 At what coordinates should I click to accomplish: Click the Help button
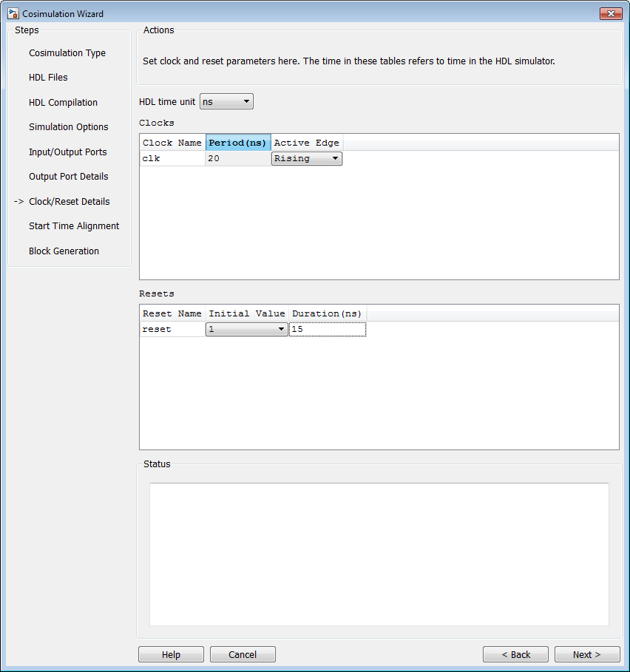click(171, 654)
